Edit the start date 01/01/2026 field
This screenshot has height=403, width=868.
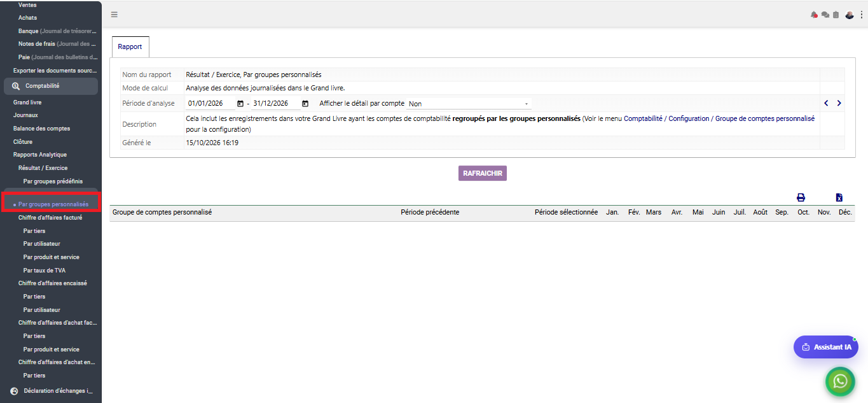tap(210, 104)
